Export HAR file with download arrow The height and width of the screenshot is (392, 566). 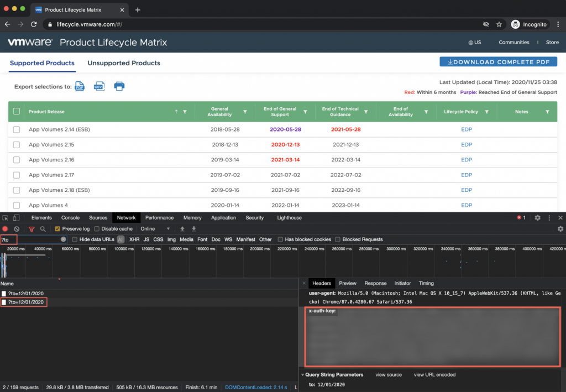(194, 229)
